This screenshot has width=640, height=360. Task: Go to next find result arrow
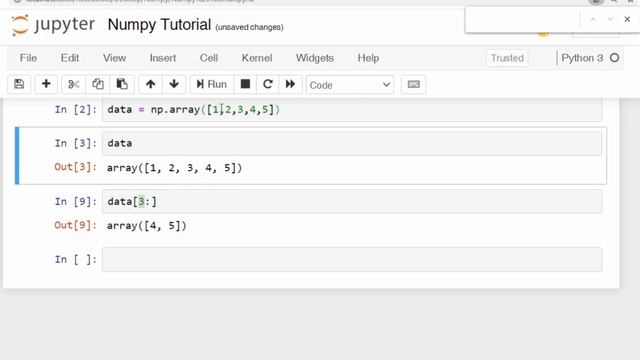click(x=610, y=20)
